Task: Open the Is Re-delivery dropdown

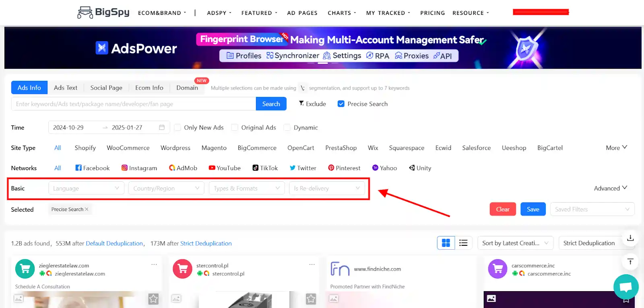Action: (327, 188)
